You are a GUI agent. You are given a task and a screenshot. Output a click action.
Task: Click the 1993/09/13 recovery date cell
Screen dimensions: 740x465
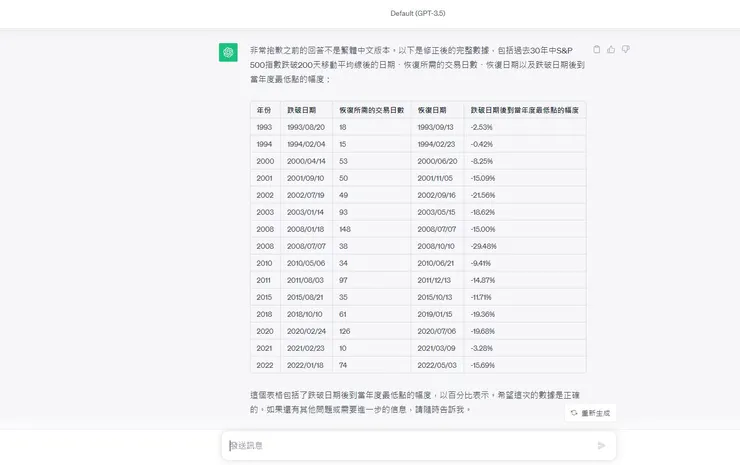coord(437,127)
